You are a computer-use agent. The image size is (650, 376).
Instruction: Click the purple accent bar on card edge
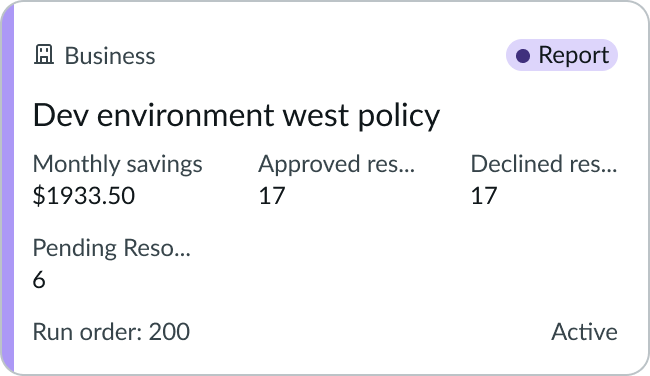(7, 188)
